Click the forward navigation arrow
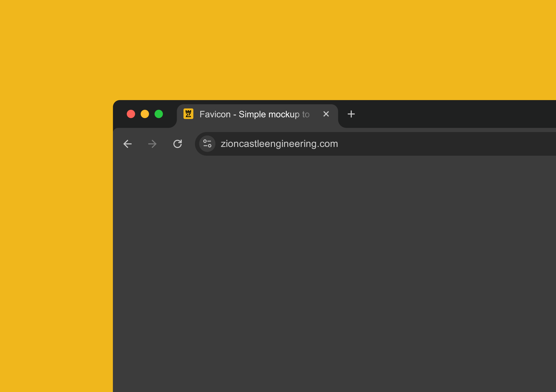This screenshot has height=392, width=556. coord(152,144)
